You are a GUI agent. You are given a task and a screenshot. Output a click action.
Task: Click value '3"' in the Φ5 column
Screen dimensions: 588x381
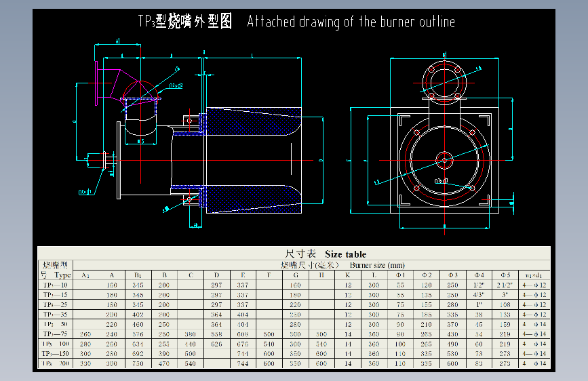[x=505, y=295]
